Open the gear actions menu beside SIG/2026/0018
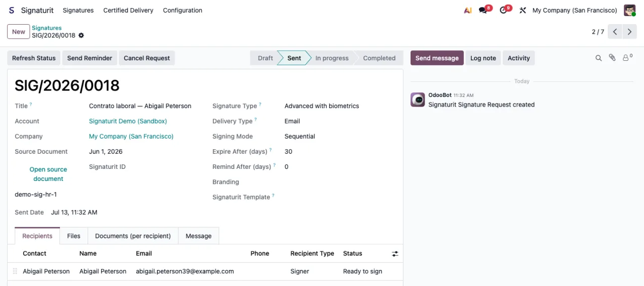This screenshot has height=286, width=644. click(x=81, y=36)
